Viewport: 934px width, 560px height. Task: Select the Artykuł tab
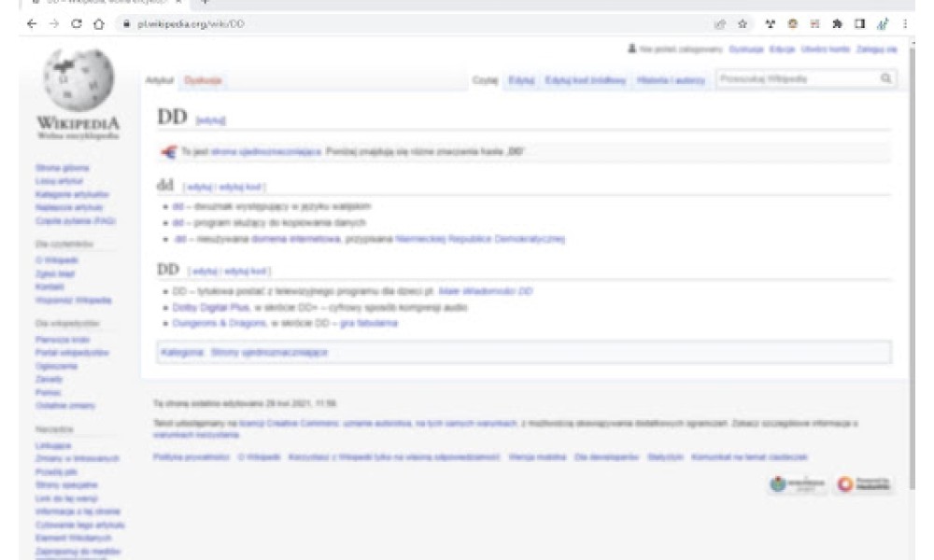159,80
